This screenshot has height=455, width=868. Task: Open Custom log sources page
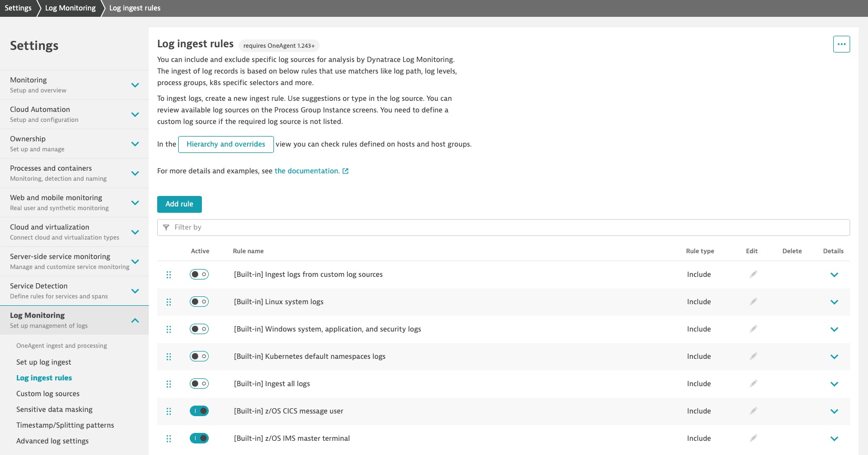(x=48, y=394)
